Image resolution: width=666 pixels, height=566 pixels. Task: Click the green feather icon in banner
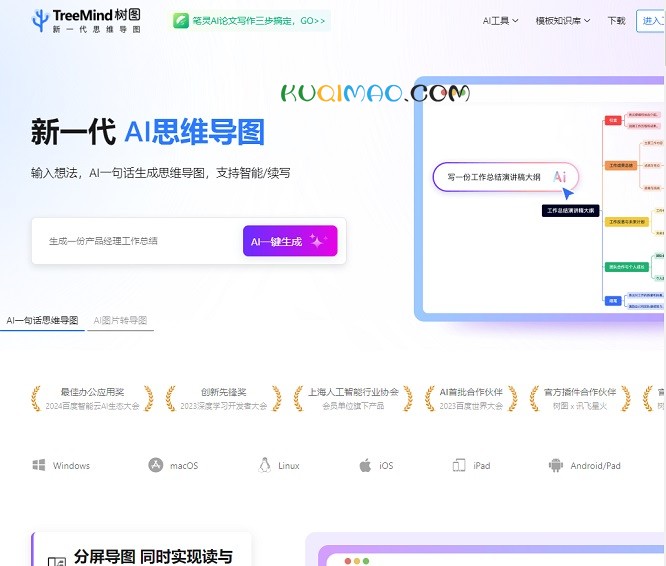point(181,20)
